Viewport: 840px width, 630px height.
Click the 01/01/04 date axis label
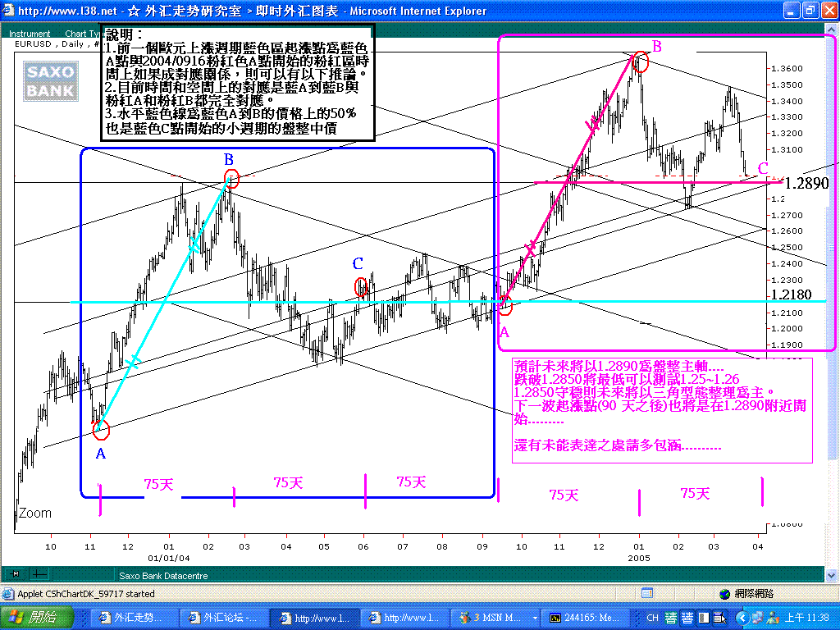169,558
